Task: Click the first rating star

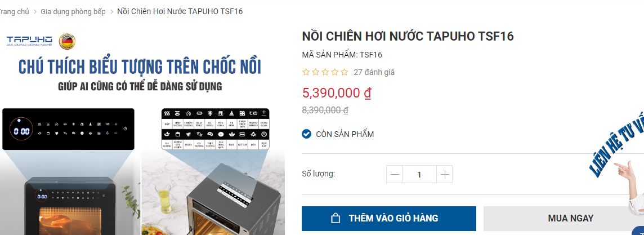Action: click(306, 72)
